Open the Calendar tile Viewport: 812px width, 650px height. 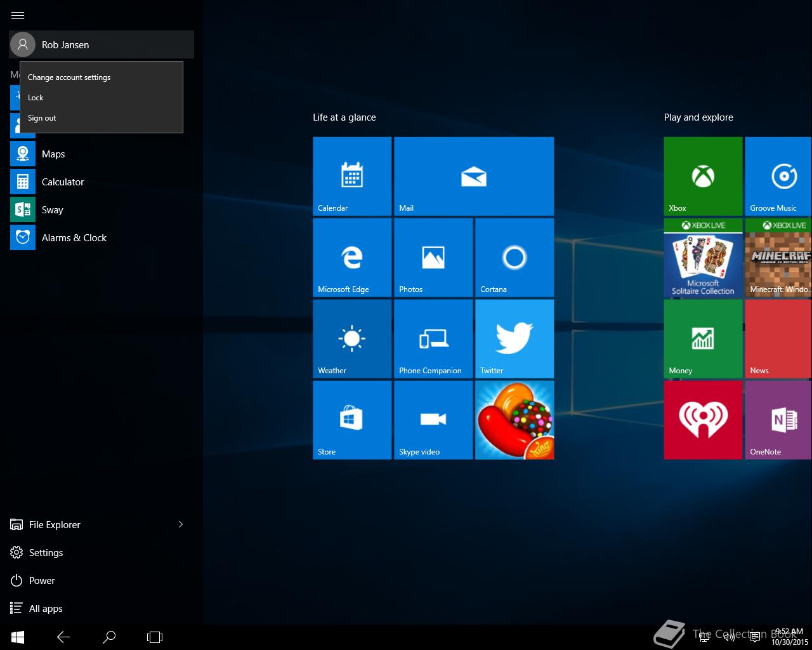(352, 176)
